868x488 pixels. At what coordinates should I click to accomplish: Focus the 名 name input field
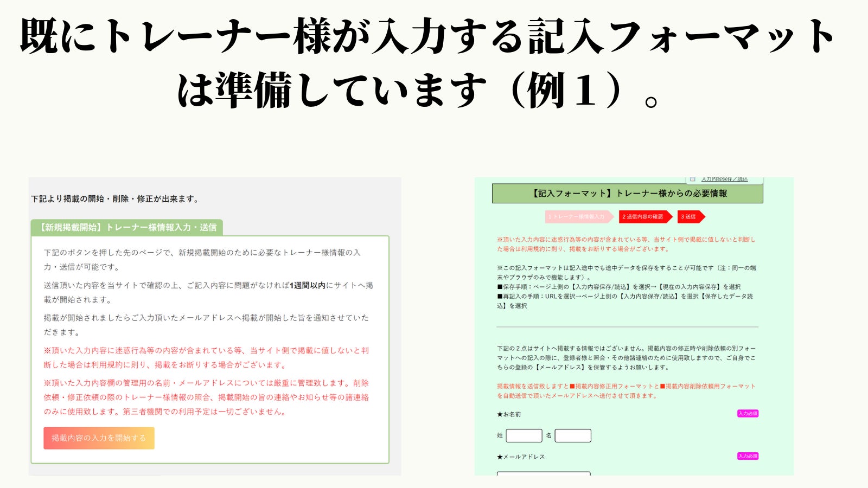(x=572, y=435)
